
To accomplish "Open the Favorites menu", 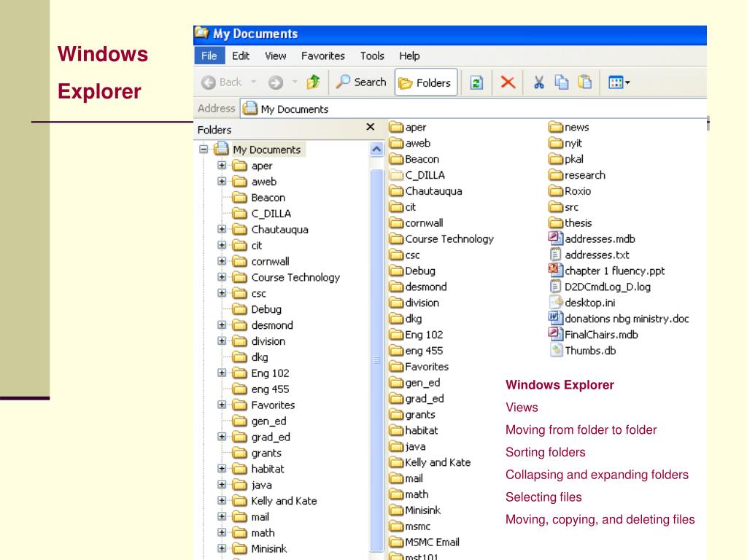I will point(322,55).
